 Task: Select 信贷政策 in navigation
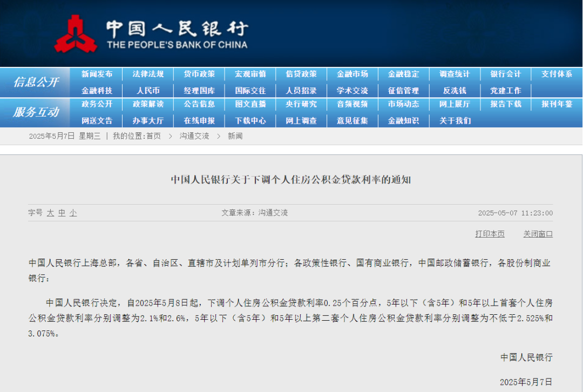[301, 74]
